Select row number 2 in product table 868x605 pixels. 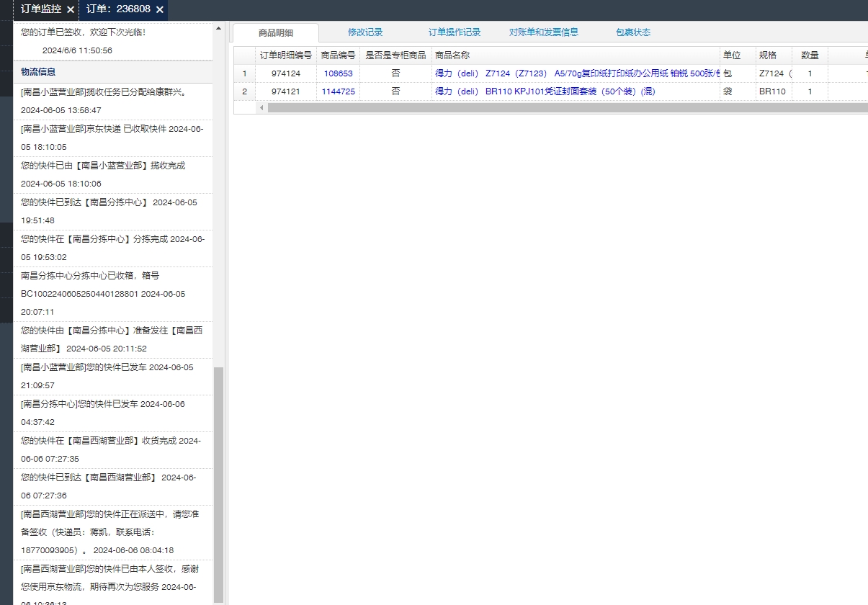click(245, 91)
